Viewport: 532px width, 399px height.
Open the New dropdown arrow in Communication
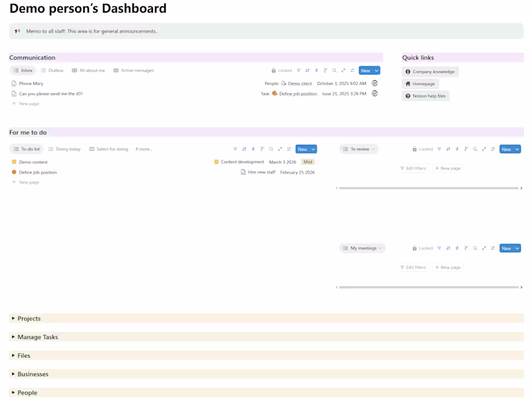(376, 70)
